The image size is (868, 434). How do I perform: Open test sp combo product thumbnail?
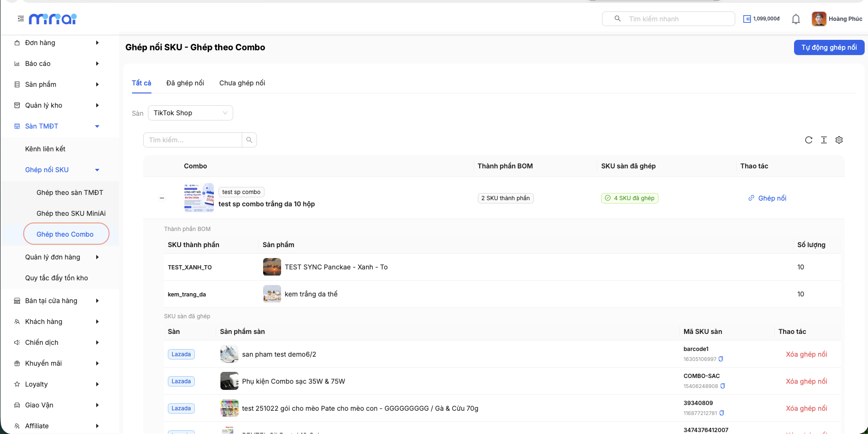coord(199,198)
